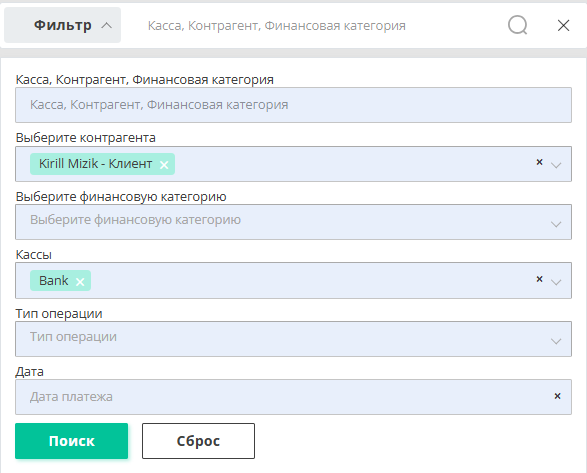
Task: Select the Kirill Mizik - Клиент chip label
Action: 95,164
